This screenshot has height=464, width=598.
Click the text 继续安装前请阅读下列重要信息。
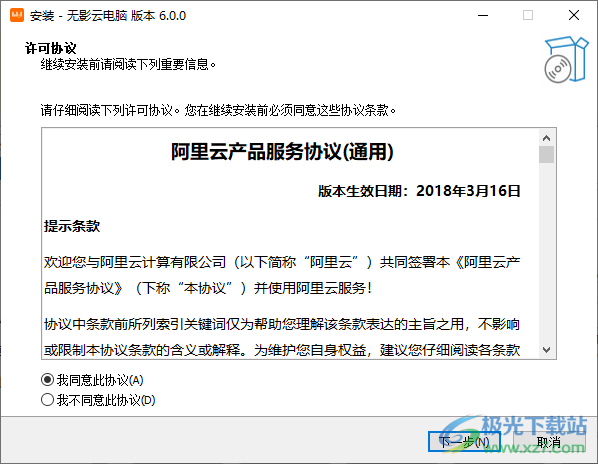point(129,64)
